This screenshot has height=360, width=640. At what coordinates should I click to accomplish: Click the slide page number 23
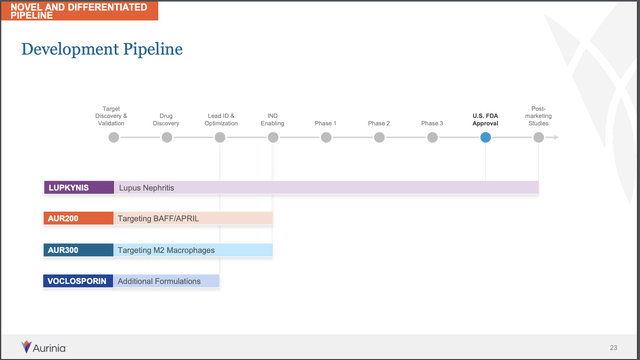point(613,348)
